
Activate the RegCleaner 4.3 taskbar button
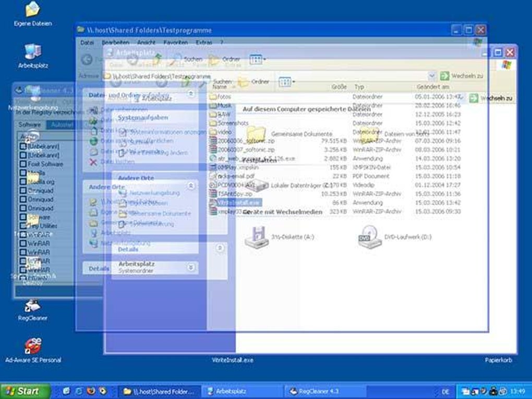coord(325,391)
